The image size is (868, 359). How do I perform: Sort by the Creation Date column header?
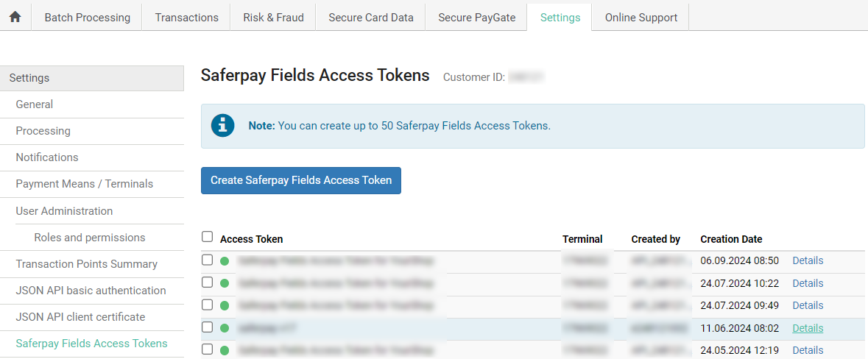click(x=731, y=239)
